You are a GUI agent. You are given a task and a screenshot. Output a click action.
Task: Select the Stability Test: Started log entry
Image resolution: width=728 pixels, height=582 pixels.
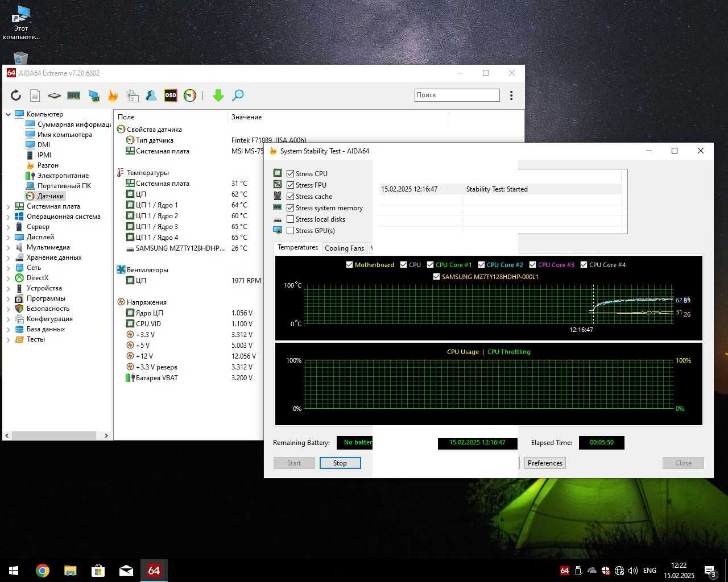pyautogui.click(x=500, y=189)
